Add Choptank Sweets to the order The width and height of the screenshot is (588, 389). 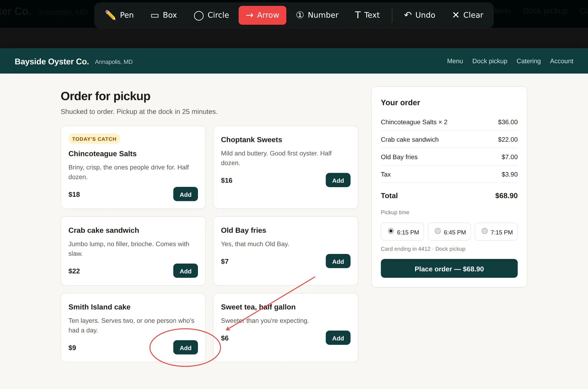point(338,180)
